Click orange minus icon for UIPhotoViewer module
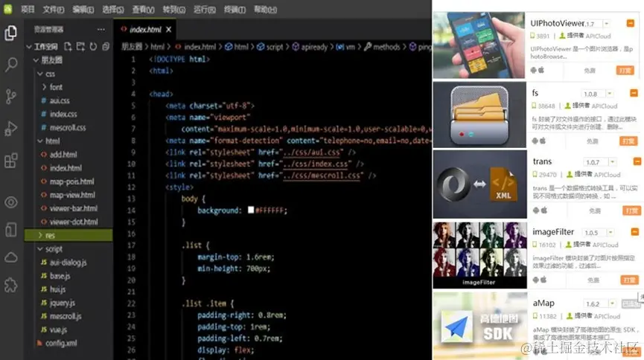 pos(630,23)
